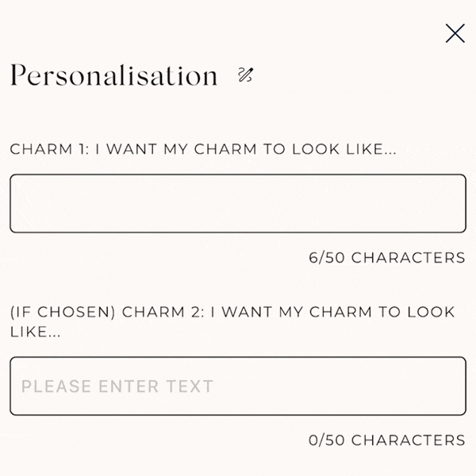Click the 6/50 characters counter
The width and height of the screenshot is (476, 476).
pyautogui.click(x=386, y=258)
